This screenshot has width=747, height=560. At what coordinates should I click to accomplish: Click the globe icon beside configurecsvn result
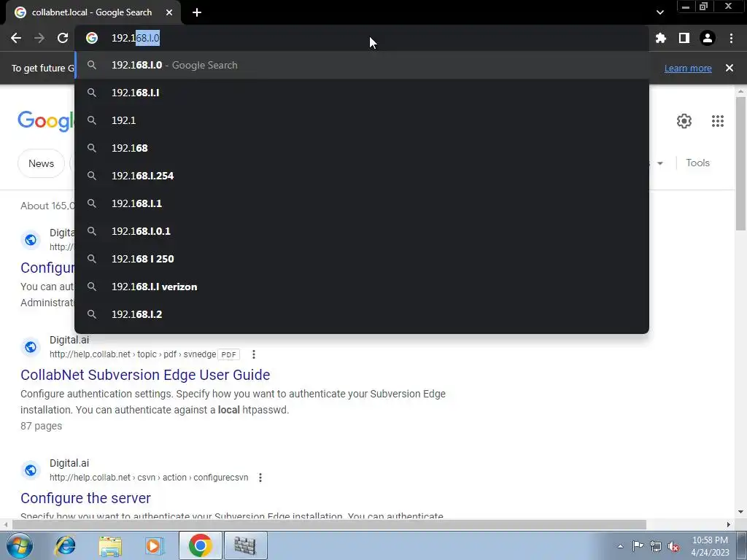31,470
